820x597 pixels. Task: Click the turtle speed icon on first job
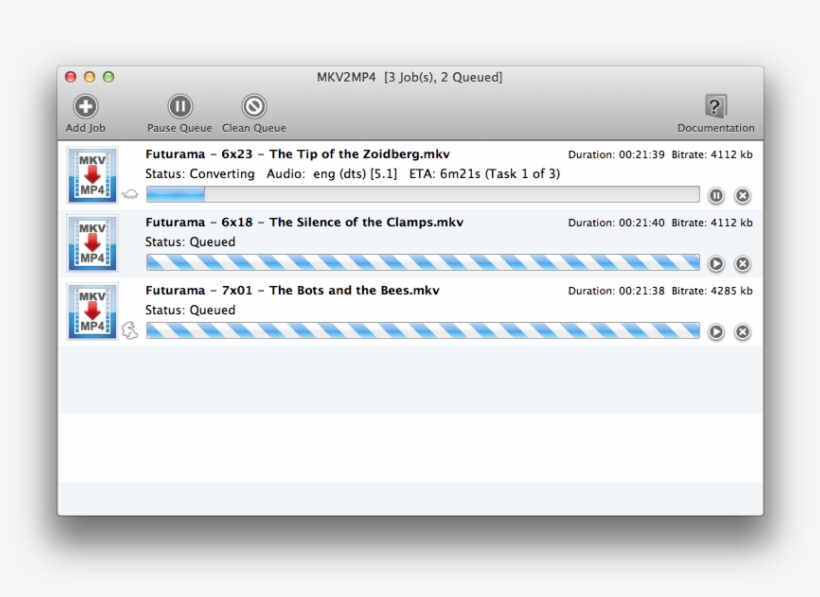tap(129, 195)
